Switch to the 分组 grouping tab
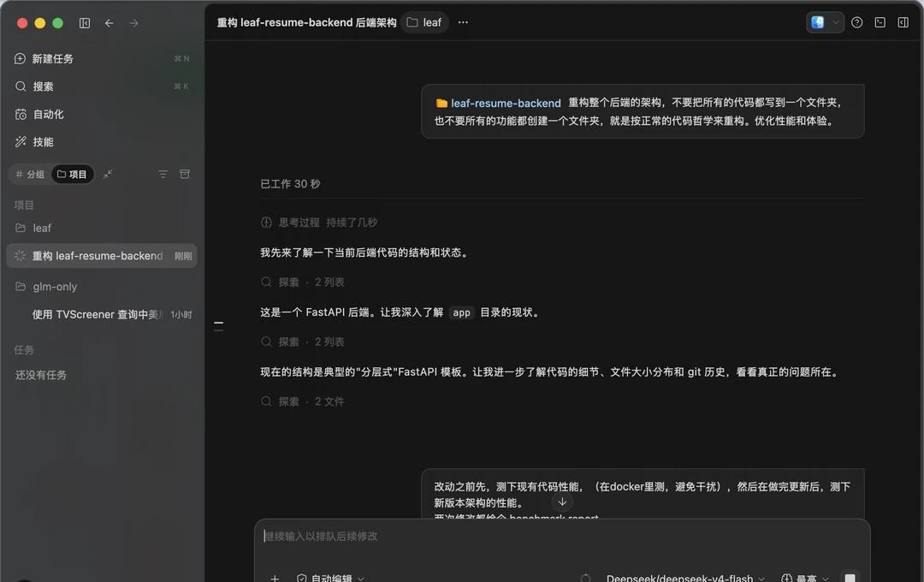 (30, 174)
